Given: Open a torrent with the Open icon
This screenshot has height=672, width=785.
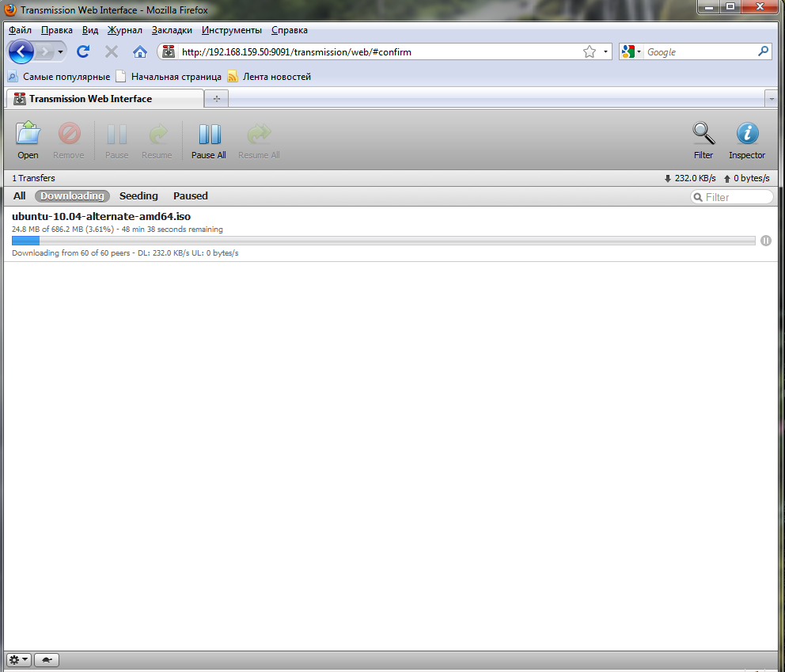Looking at the screenshot, I should coord(28,140).
